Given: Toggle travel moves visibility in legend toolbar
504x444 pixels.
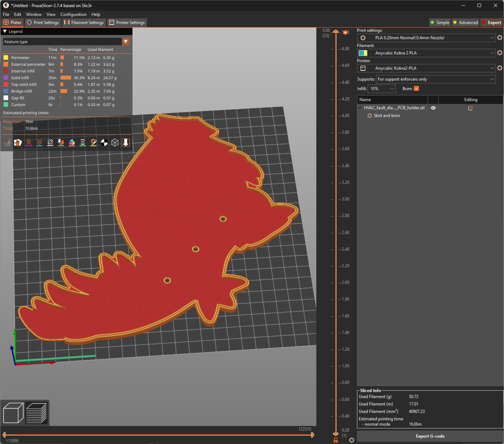Looking at the screenshot, I should point(7,143).
